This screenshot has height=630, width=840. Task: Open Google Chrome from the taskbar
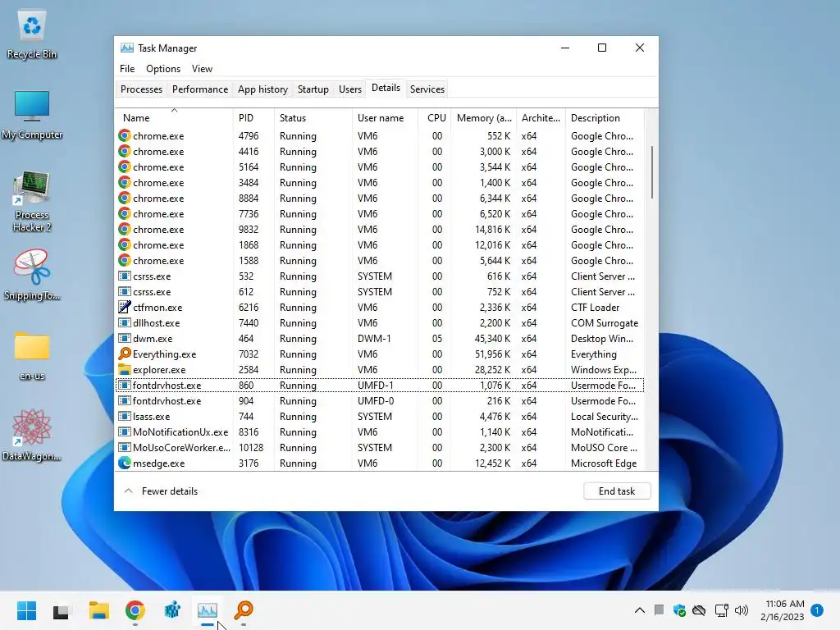(x=135, y=609)
